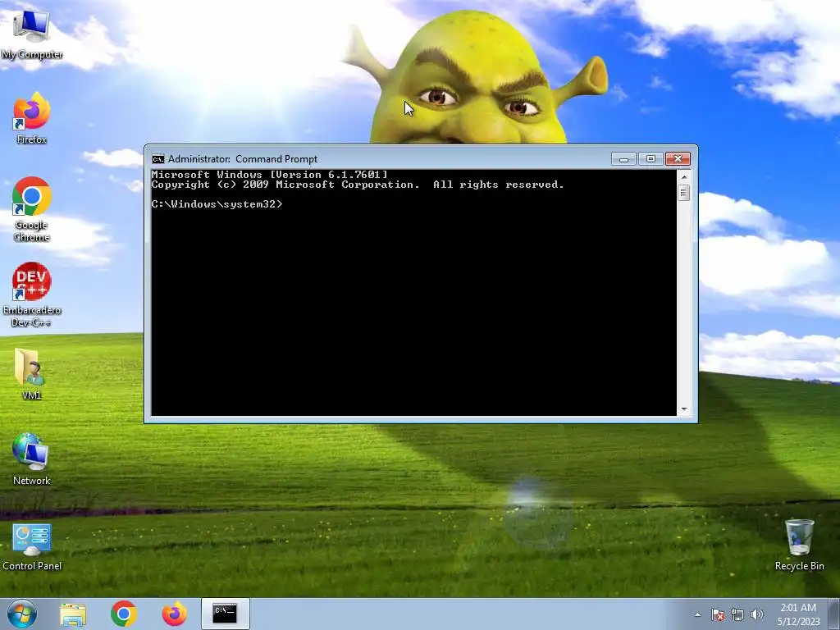Select the Google Chrome desktop shortcut
The width and height of the screenshot is (840, 630).
click(x=32, y=209)
